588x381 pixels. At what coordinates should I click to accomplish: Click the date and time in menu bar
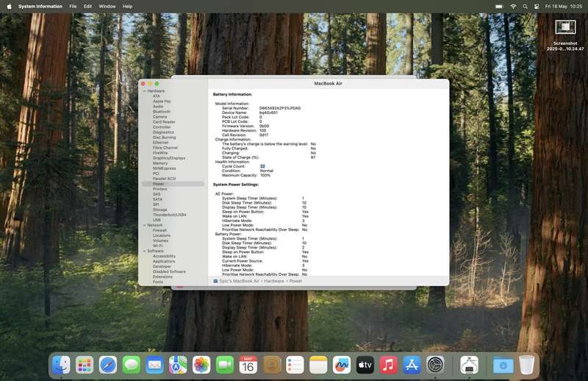point(563,7)
